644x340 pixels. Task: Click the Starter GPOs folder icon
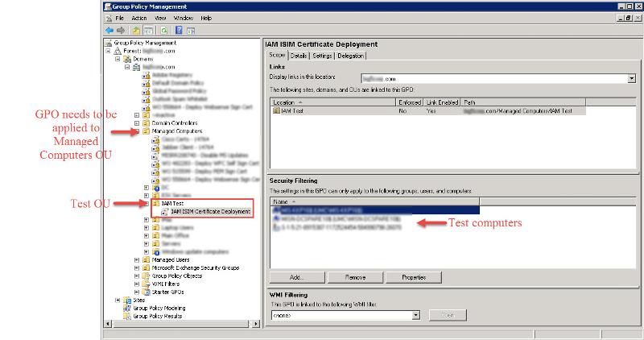[x=147, y=292]
